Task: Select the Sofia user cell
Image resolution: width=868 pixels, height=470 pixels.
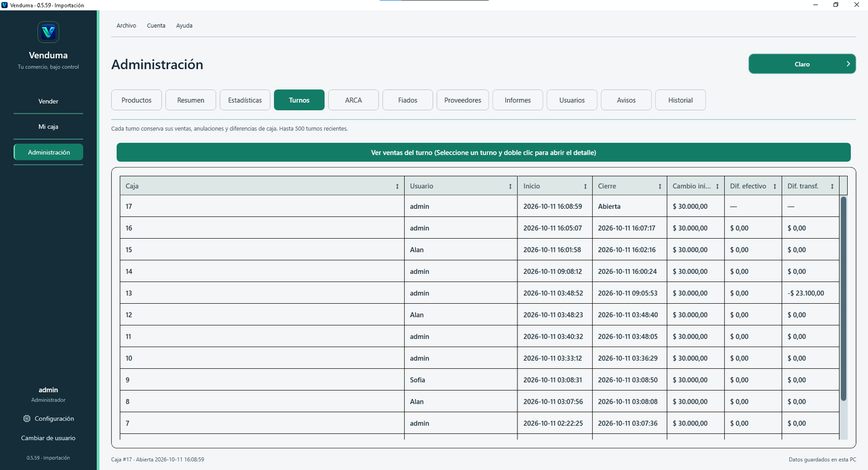Action: coord(462,380)
